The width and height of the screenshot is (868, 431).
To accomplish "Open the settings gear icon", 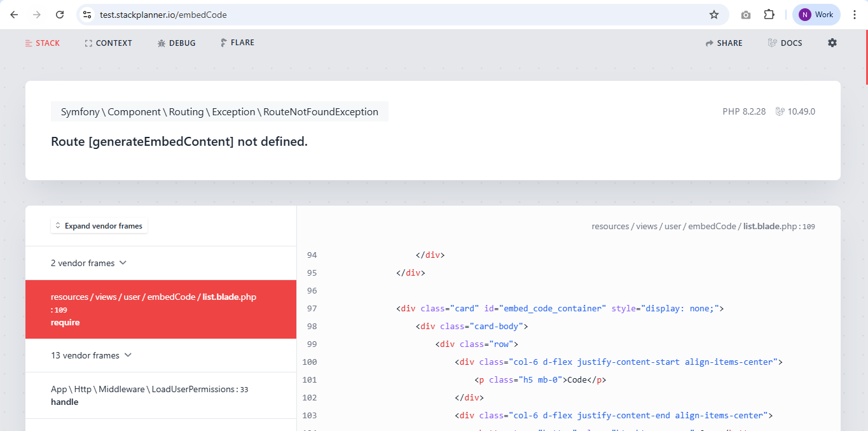I will [832, 43].
